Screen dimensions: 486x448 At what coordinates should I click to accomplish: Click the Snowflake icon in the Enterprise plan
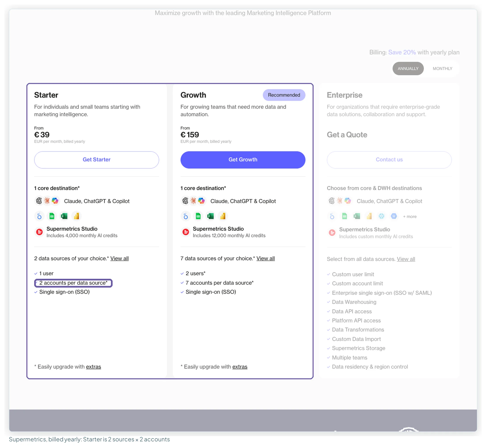coord(382,216)
